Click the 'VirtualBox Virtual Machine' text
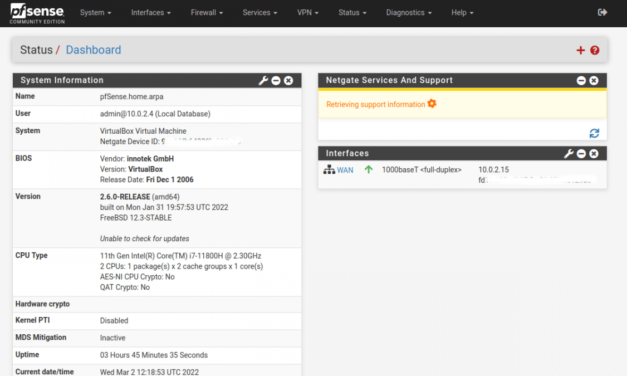627x376 pixels. coord(143,131)
